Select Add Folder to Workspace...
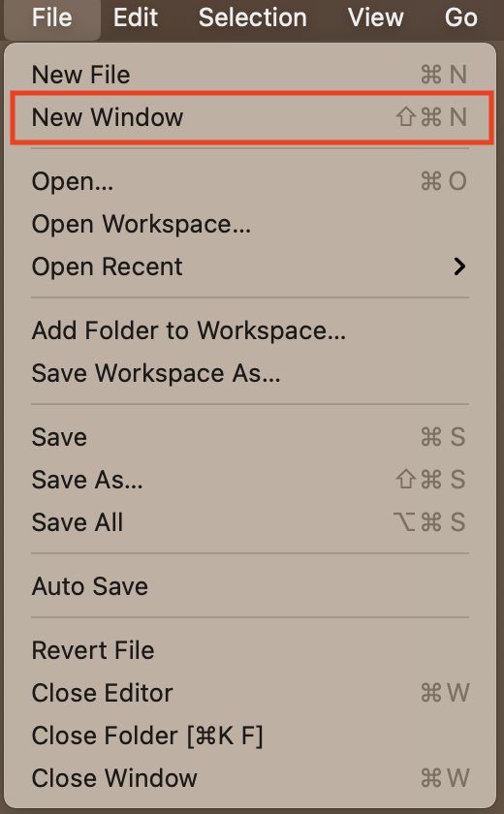Image resolution: width=504 pixels, height=814 pixels. coord(250,330)
